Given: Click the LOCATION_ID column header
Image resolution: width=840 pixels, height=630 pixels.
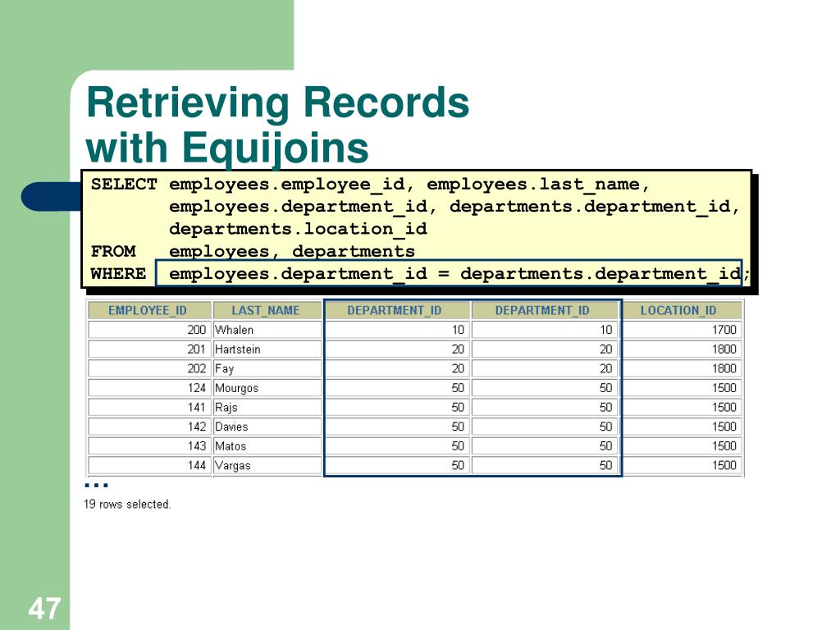Looking at the screenshot, I should pos(682,310).
